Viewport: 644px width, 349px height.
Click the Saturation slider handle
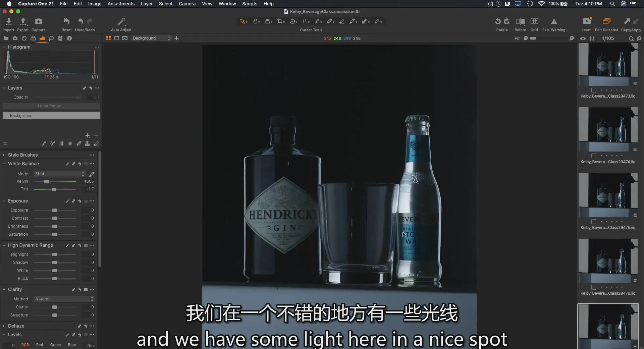(x=55, y=234)
